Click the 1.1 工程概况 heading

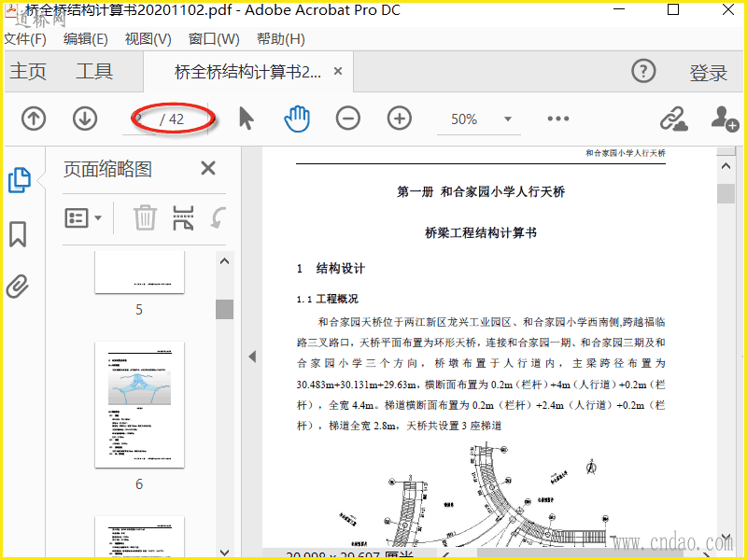click(x=328, y=299)
